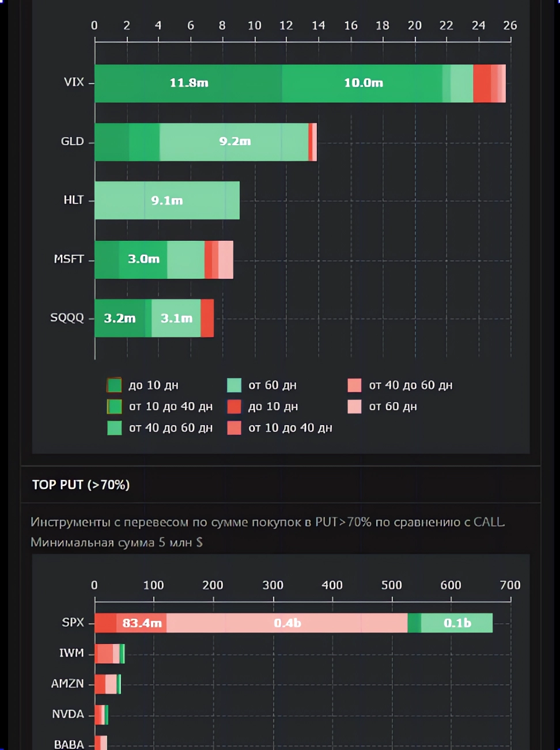Select the VIX 10.0m bar segment

click(x=363, y=84)
